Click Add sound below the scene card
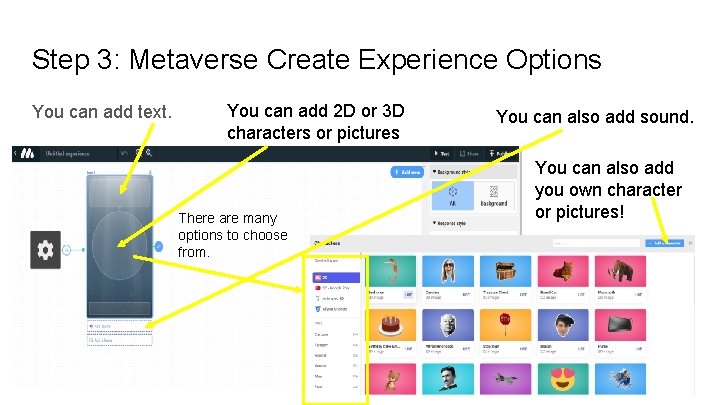Image resolution: width=720 pixels, height=405 pixels. tap(119, 326)
